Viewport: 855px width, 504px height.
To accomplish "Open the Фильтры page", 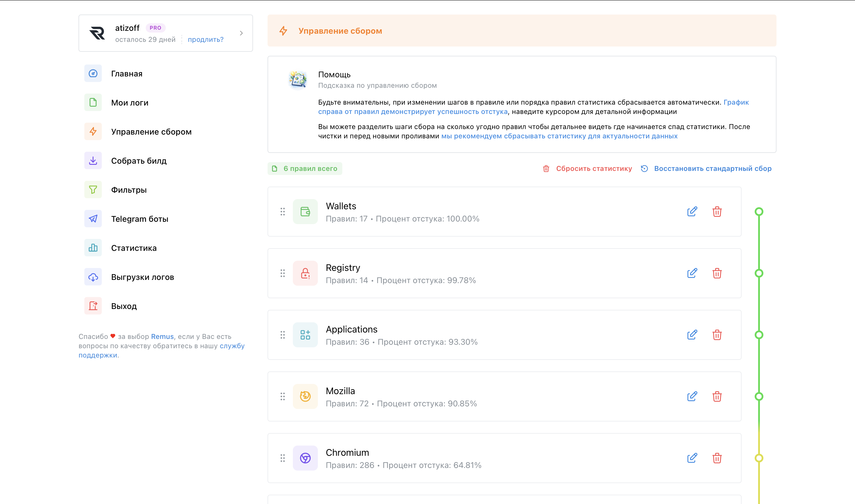I will tap(129, 190).
